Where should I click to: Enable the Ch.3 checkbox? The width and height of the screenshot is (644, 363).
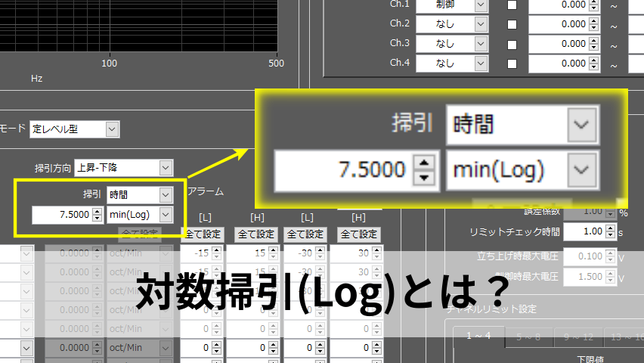[512, 44]
